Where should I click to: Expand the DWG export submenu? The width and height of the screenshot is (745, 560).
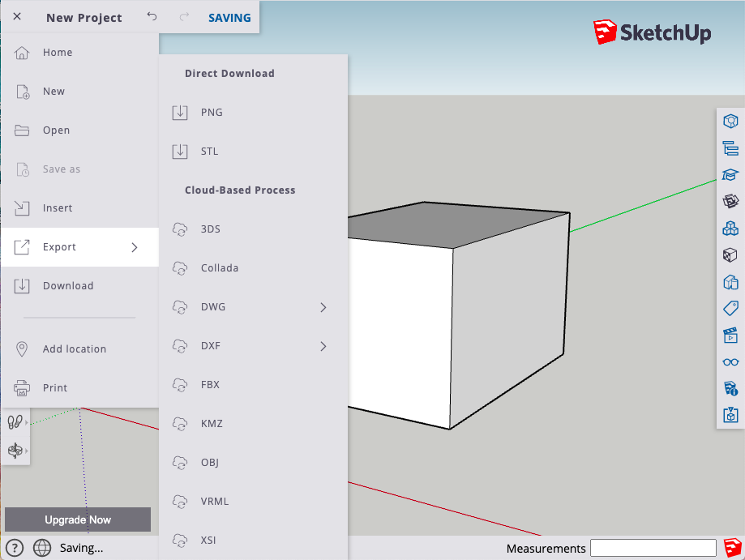point(323,307)
